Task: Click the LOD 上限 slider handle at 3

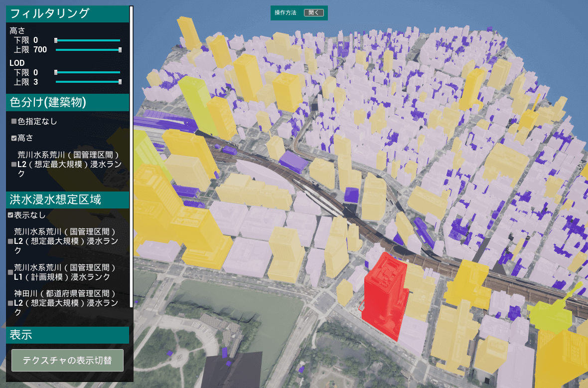Action: pyautogui.click(x=120, y=82)
